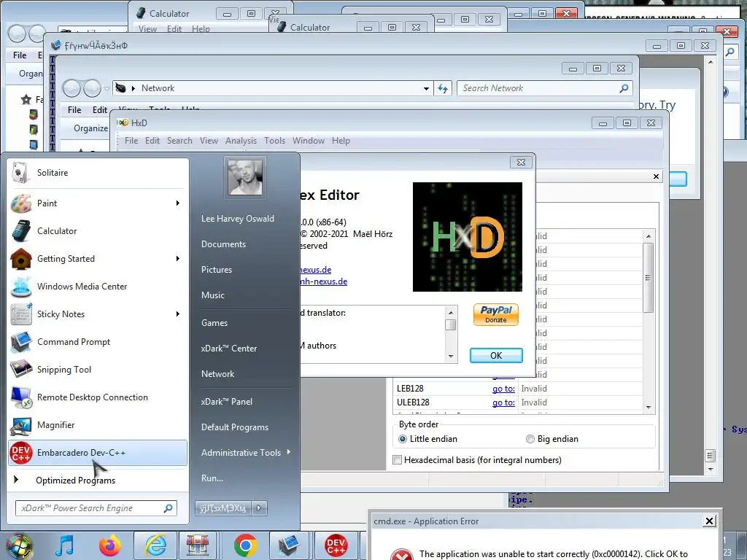Open Default Programs
Image resolution: width=747 pixels, height=560 pixels.
pyautogui.click(x=235, y=427)
